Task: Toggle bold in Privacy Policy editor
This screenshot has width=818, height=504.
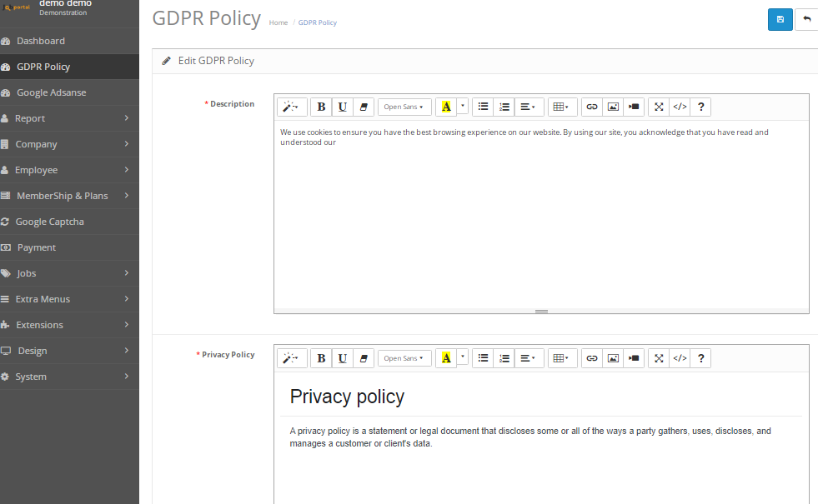Action: [321, 358]
